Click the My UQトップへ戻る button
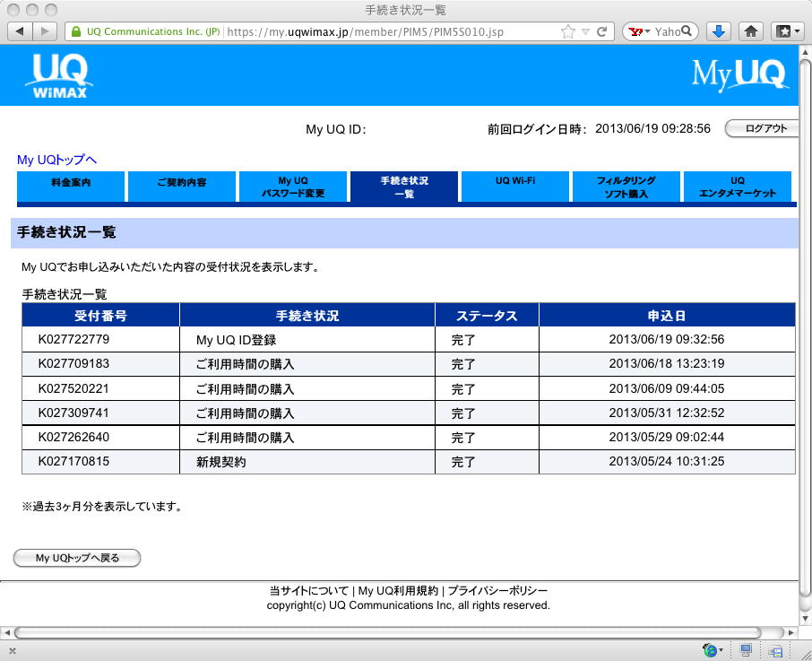The height and width of the screenshot is (661, 812). (77, 558)
